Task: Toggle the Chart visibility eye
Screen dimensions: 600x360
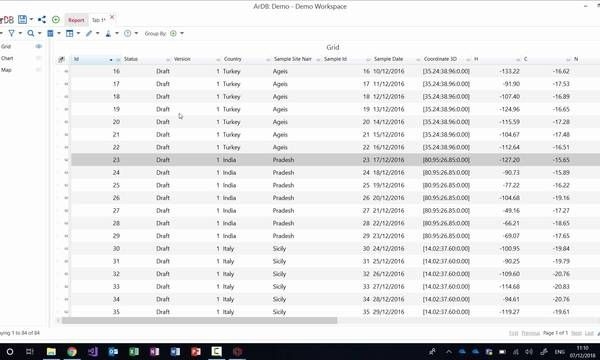Action: pos(39,58)
